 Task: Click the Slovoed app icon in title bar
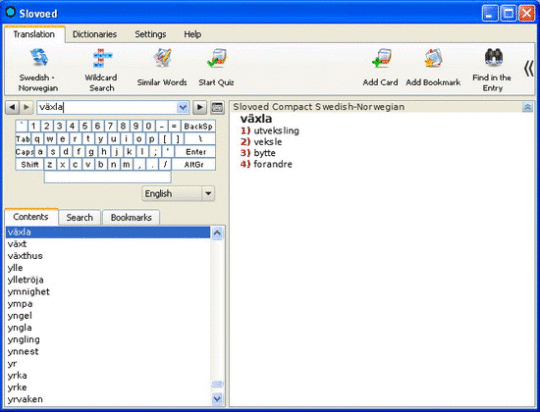[11, 12]
